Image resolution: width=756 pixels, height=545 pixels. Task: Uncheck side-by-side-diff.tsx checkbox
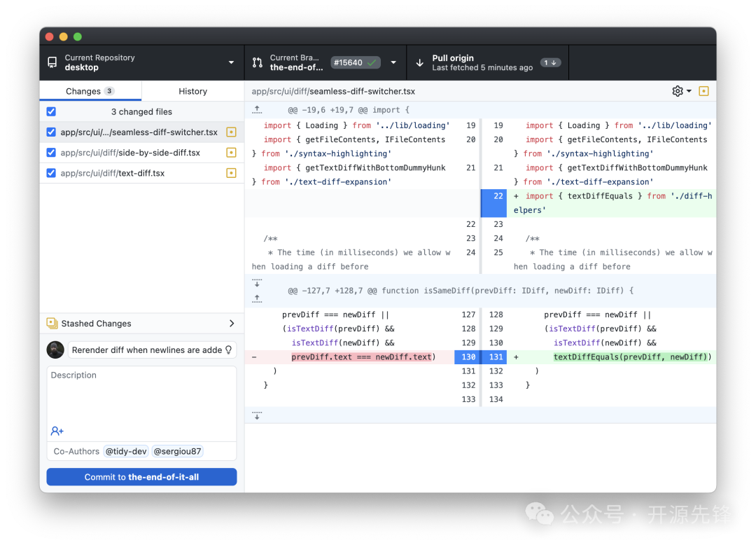51,153
